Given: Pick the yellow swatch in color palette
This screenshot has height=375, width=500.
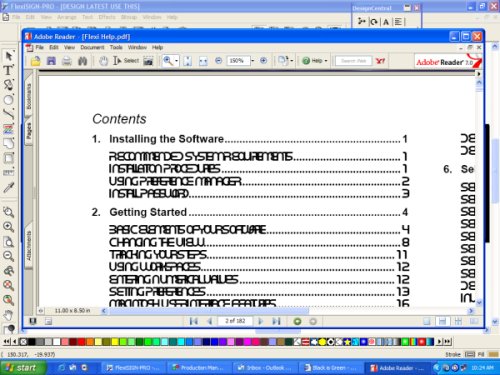Looking at the screenshot, I should tap(115, 341).
